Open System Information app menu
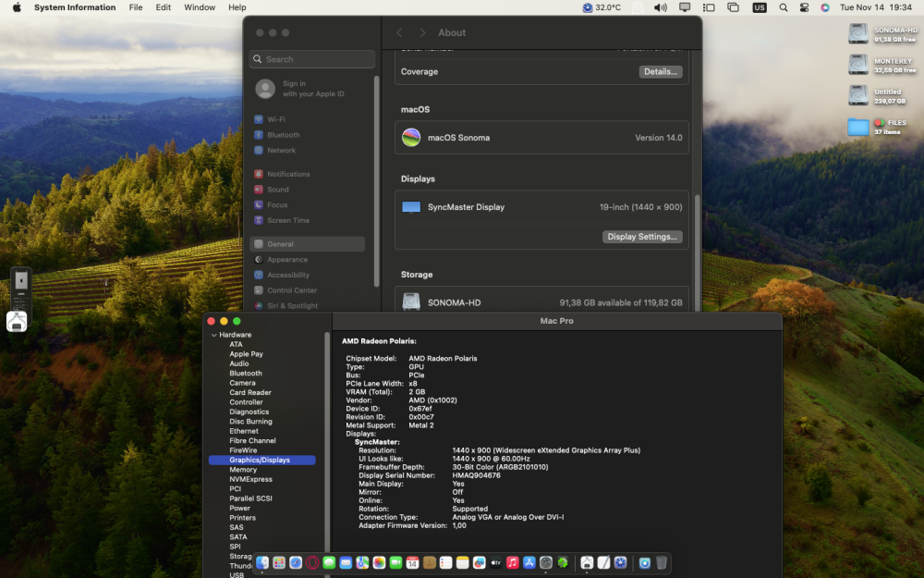Image resolution: width=924 pixels, height=578 pixels. point(75,7)
